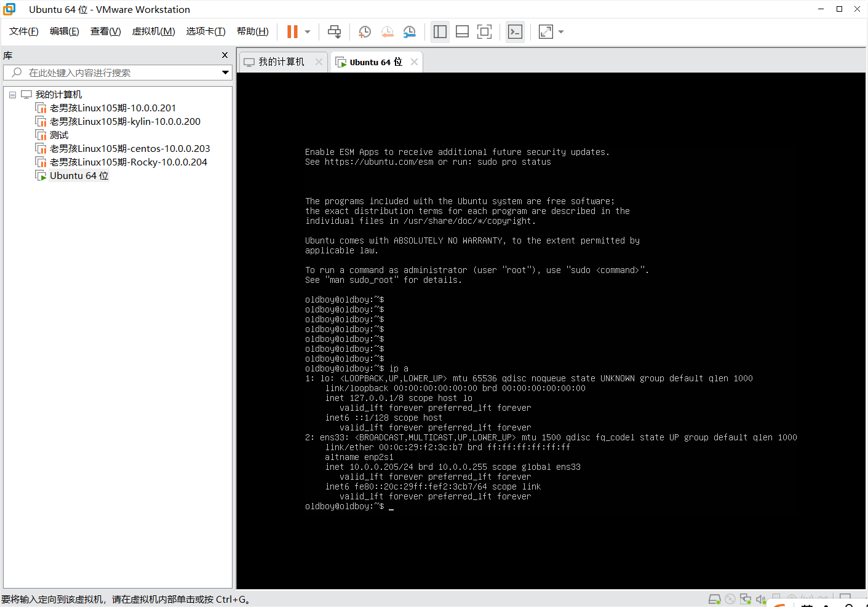Click the 'altname enp2s1' line
This screenshot has height=607, width=868.
(x=359, y=457)
